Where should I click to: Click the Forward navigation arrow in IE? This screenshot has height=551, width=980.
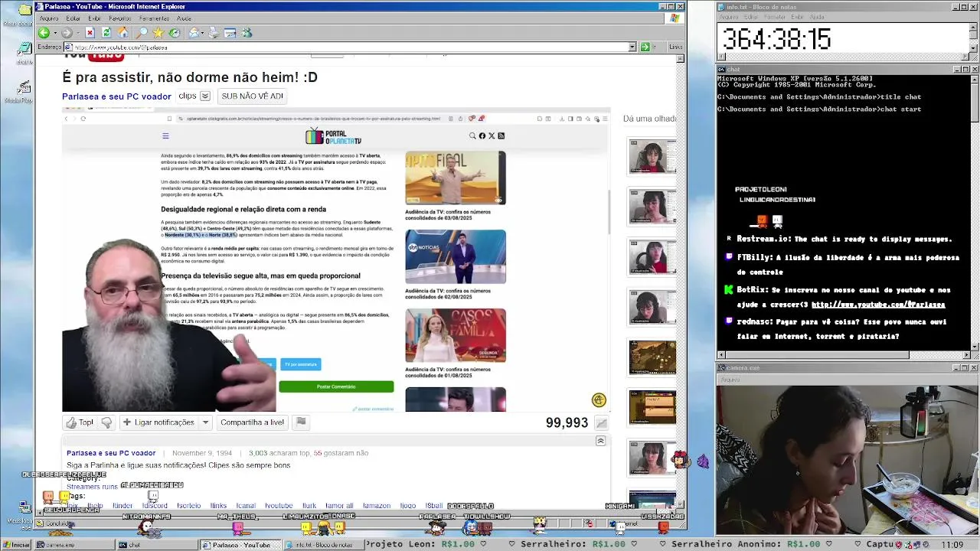coord(67,33)
